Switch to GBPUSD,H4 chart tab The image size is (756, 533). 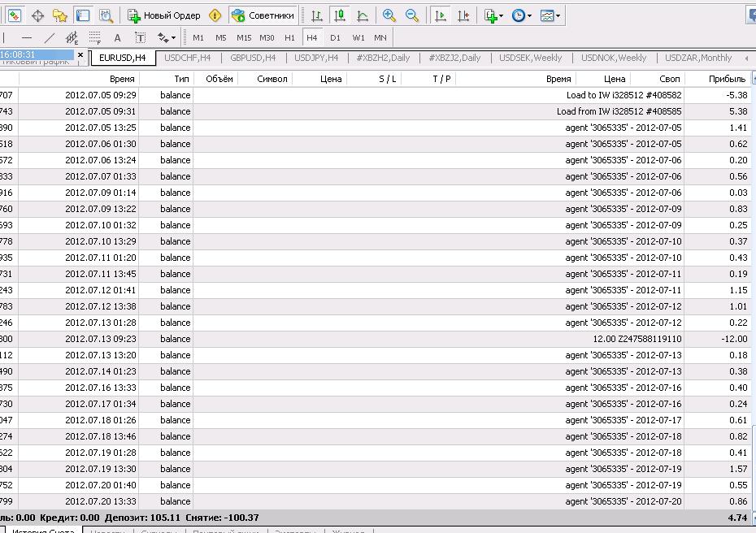[x=253, y=58]
